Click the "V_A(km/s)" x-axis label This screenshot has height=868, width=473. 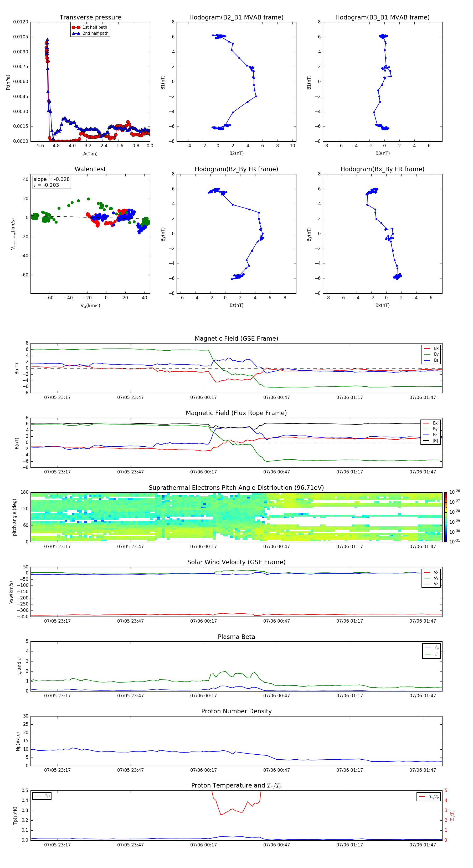(90, 306)
